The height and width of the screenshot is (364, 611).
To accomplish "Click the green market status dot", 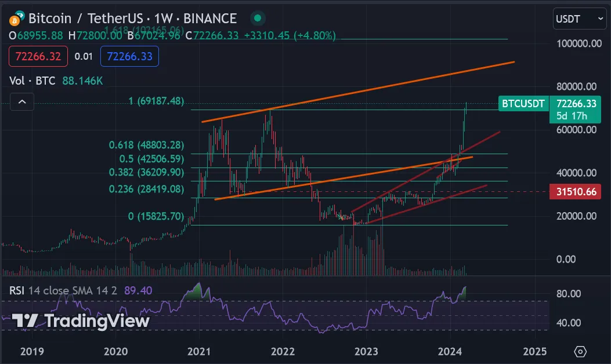I will (x=257, y=18).
